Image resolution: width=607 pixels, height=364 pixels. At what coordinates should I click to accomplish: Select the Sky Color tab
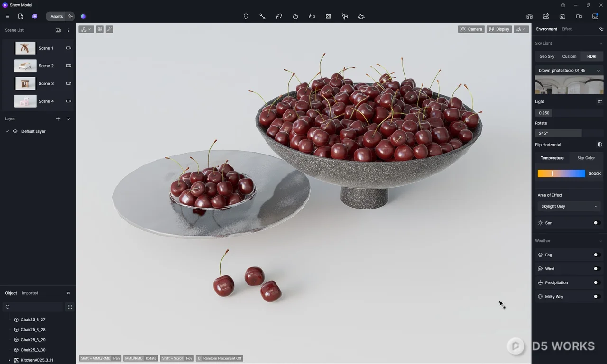586,158
